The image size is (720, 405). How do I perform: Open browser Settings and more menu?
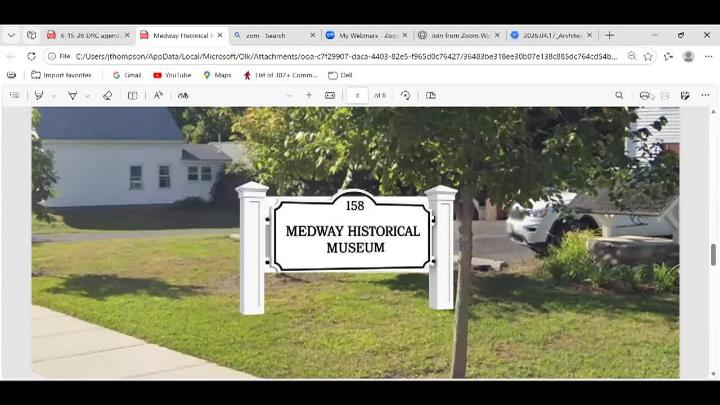[708, 56]
